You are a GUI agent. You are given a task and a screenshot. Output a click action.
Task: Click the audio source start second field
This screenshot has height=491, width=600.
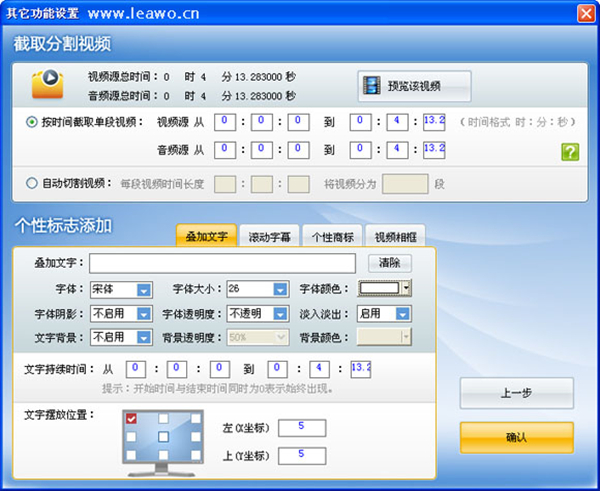click(298, 150)
